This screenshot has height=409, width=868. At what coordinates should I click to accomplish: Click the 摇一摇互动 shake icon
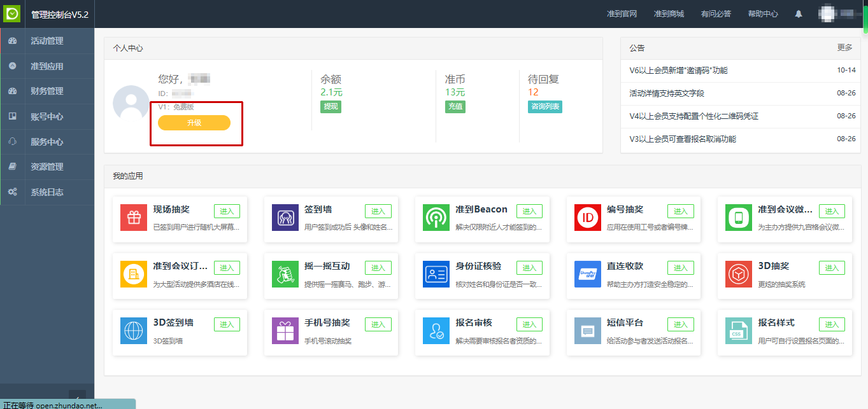point(285,274)
